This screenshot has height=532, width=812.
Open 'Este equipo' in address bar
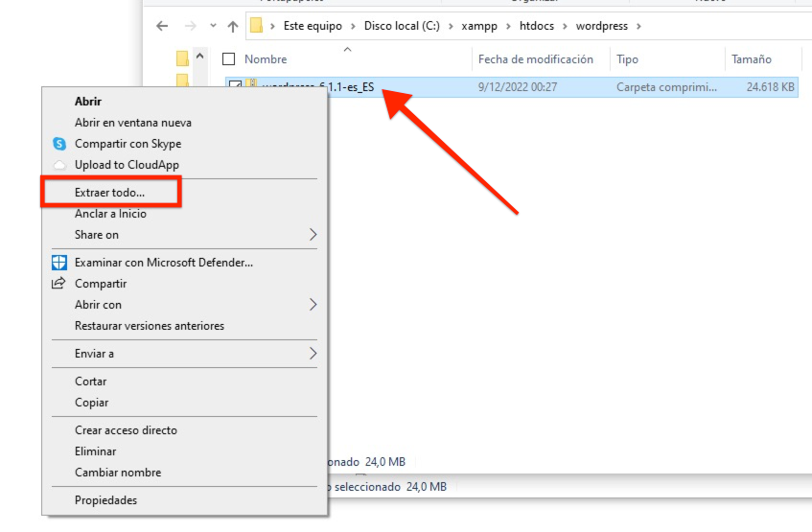(x=313, y=26)
